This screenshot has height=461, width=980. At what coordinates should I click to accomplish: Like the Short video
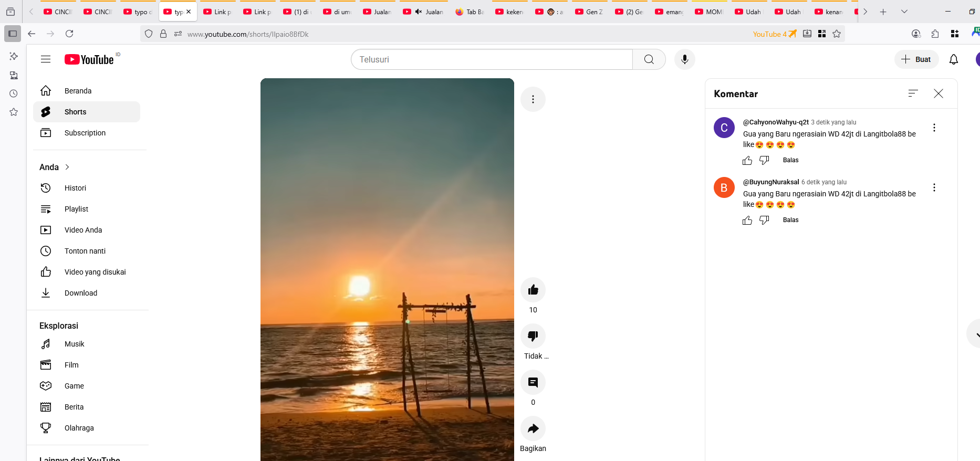coord(533,290)
